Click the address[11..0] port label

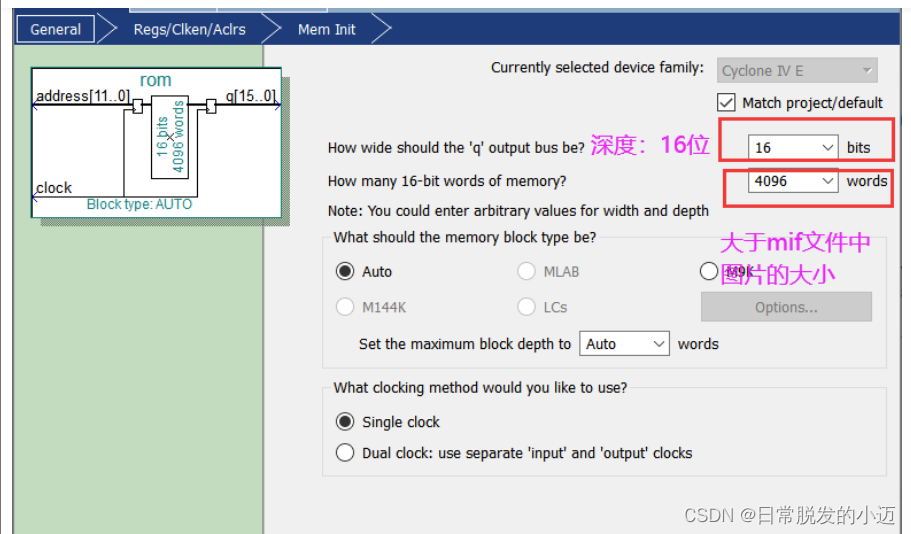(83, 96)
